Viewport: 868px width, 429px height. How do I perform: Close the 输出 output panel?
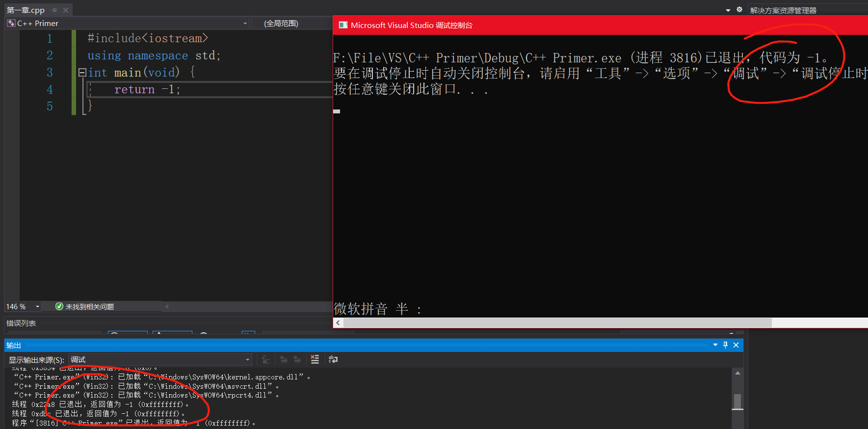tap(736, 345)
